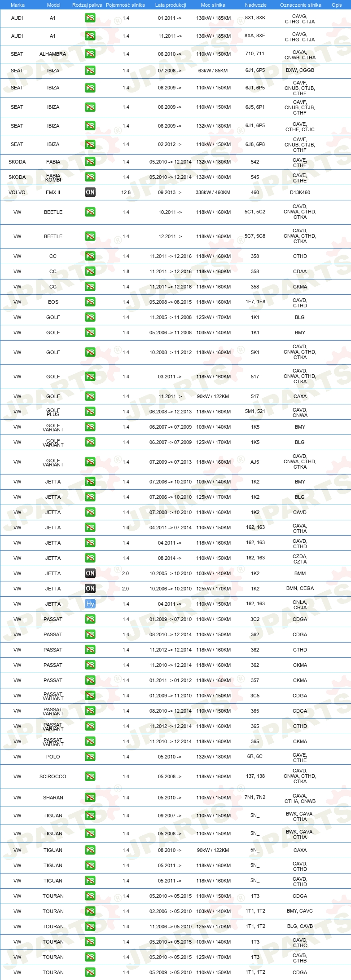351x980 pixels.
Task: Click the petrol icon in the VW GOLF PLUS row
Action: tap(90, 412)
